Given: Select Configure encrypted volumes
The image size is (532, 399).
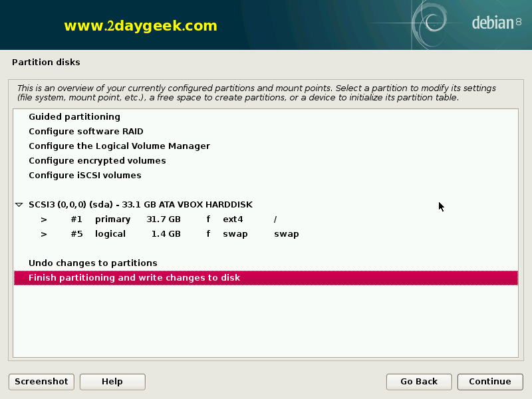Looking at the screenshot, I should point(265,160).
